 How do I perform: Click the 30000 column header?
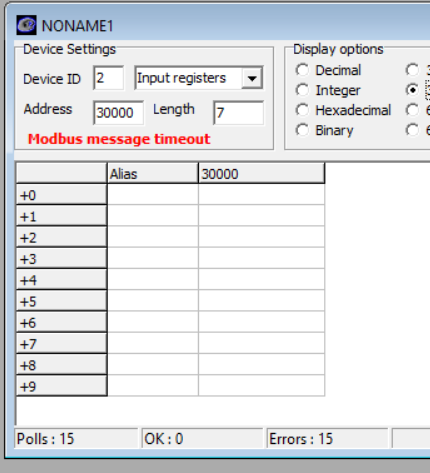[x=261, y=173]
